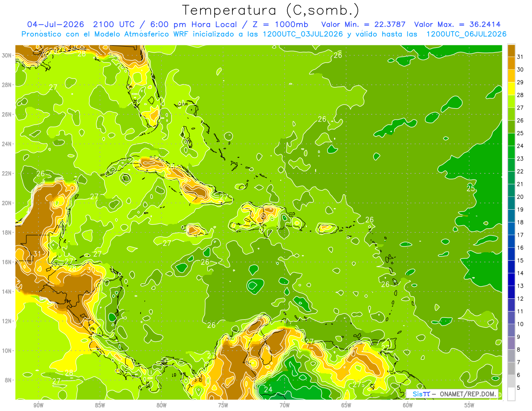Click the 80W longitude axis label
This screenshot has height=411, width=532.
[161, 405]
